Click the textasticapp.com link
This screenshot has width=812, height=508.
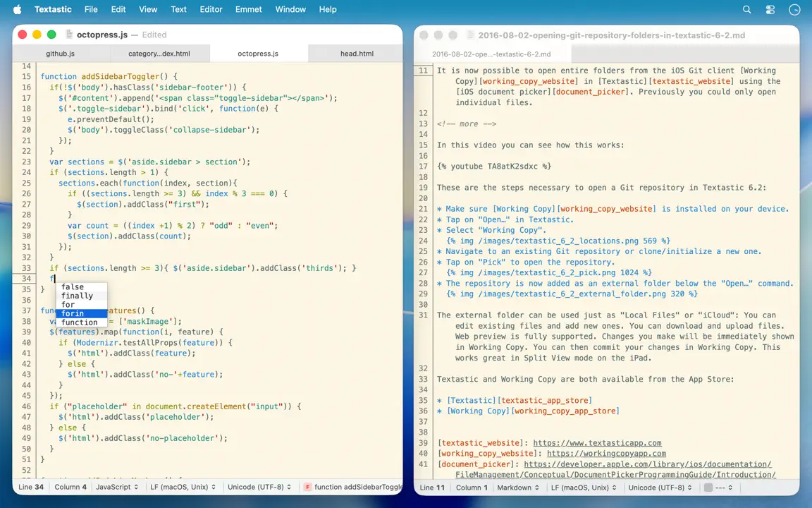pyautogui.click(x=597, y=443)
